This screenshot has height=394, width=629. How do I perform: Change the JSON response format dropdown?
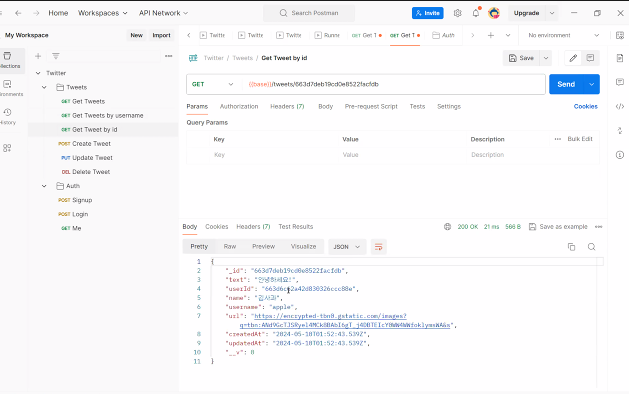(347, 247)
